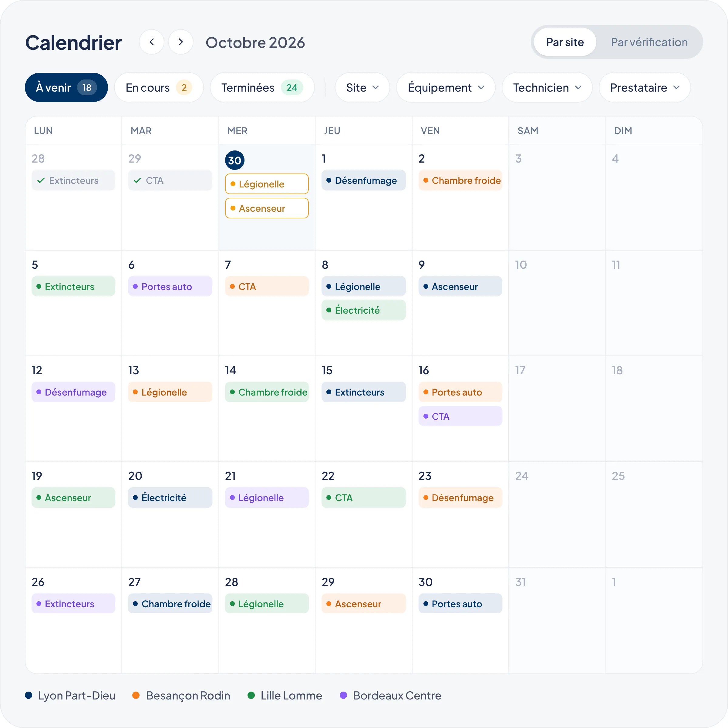Open the Prestataire dropdown filter
Image resolution: width=728 pixels, height=728 pixels.
[645, 87]
